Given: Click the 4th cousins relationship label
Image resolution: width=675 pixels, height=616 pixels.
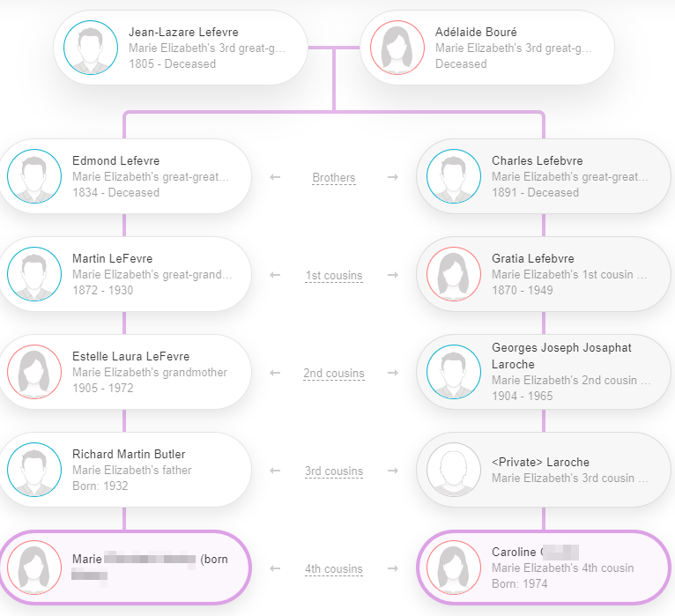Looking at the screenshot, I should click(334, 569).
